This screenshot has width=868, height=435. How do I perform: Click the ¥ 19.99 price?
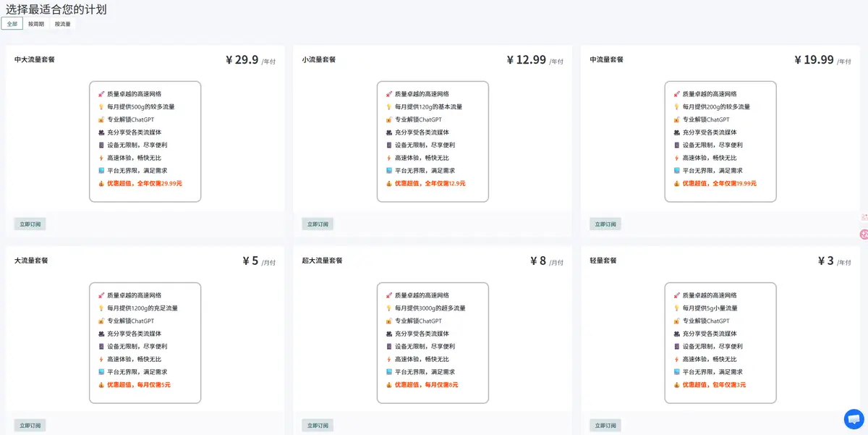(814, 60)
